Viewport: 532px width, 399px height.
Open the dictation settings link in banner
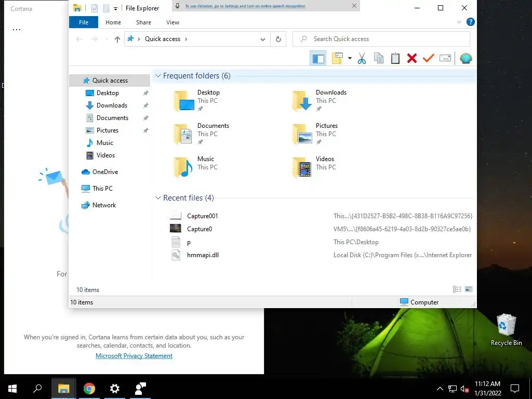click(245, 6)
